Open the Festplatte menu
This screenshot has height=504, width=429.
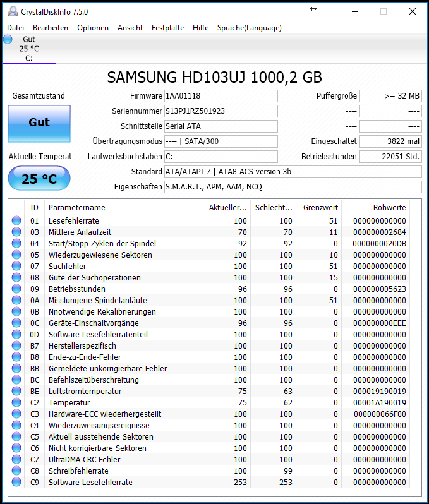167,28
